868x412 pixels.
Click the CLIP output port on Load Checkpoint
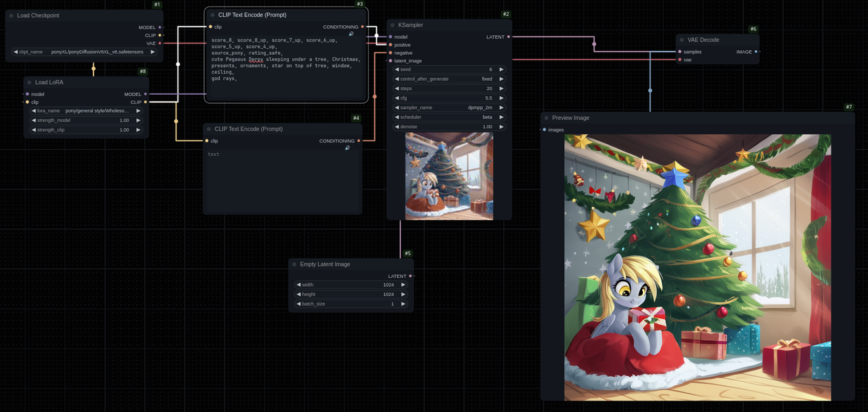click(160, 35)
